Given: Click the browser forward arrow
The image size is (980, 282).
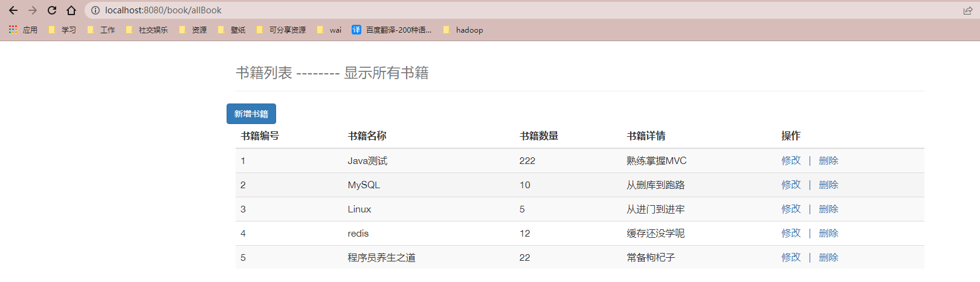Looking at the screenshot, I should pyautogui.click(x=33, y=10).
